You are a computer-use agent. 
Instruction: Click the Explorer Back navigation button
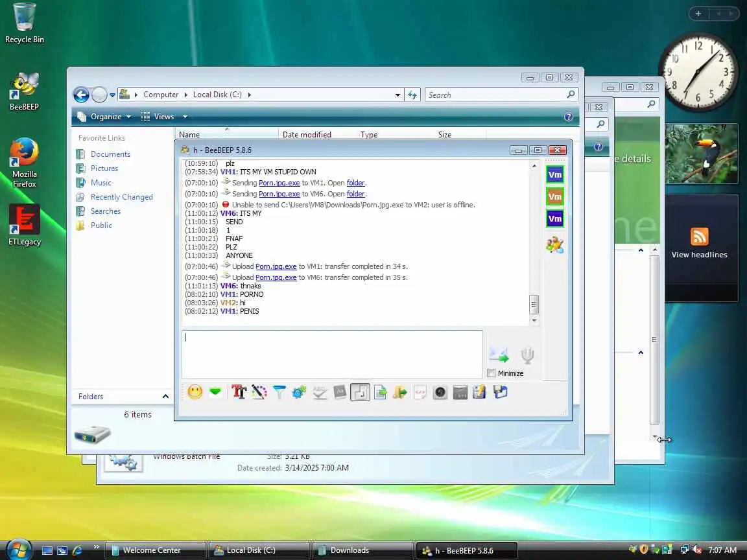pyautogui.click(x=82, y=95)
